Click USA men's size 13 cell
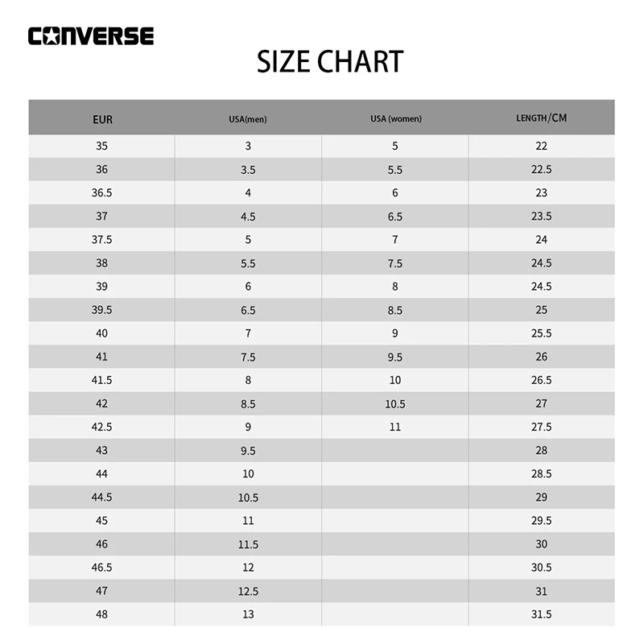Viewport: 644px width, 644px height. (x=248, y=614)
